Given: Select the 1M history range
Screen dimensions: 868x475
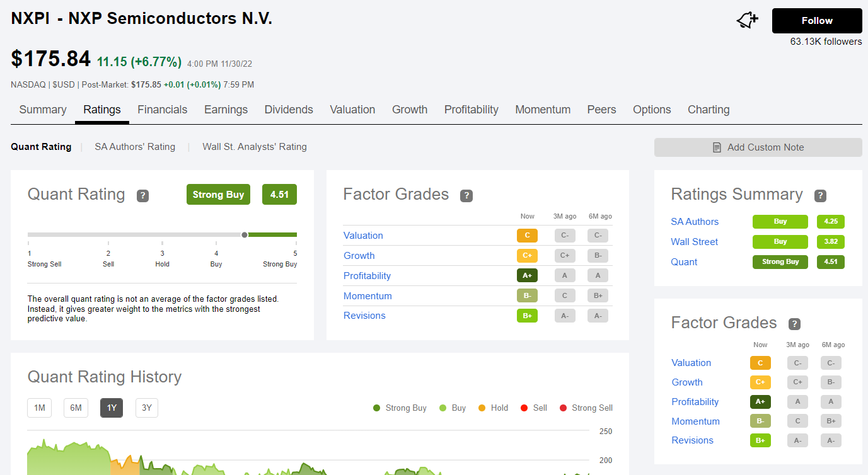Looking at the screenshot, I should (x=40, y=408).
